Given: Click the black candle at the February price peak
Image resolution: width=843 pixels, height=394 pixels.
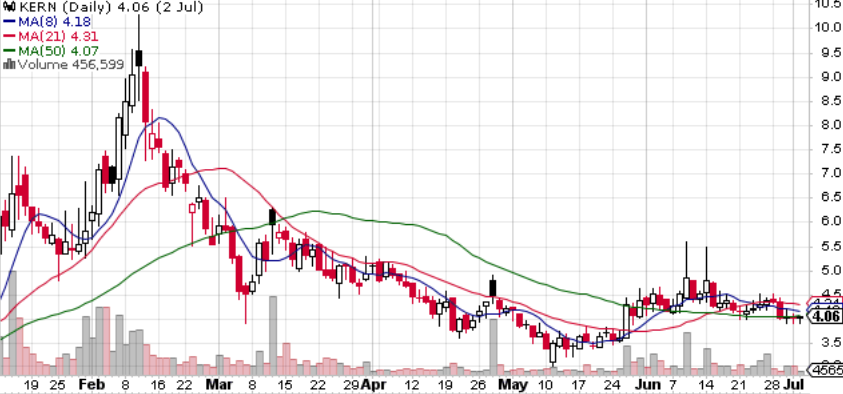Looking at the screenshot, I should point(139,58).
